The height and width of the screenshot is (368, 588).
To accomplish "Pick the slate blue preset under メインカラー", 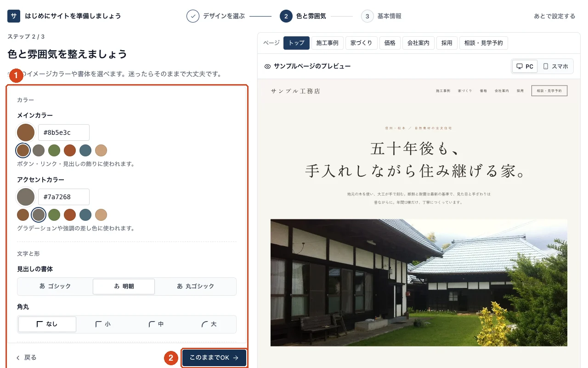I will tap(85, 150).
